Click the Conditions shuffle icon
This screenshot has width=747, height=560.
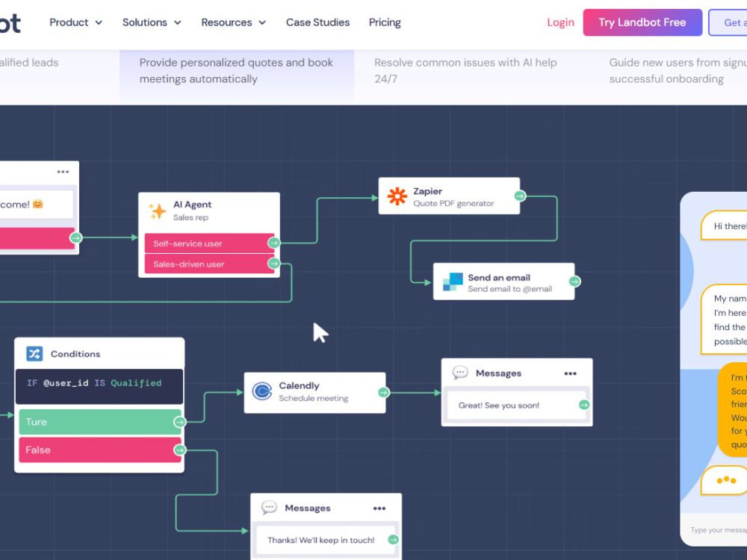pyautogui.click(x=34, y=354)
